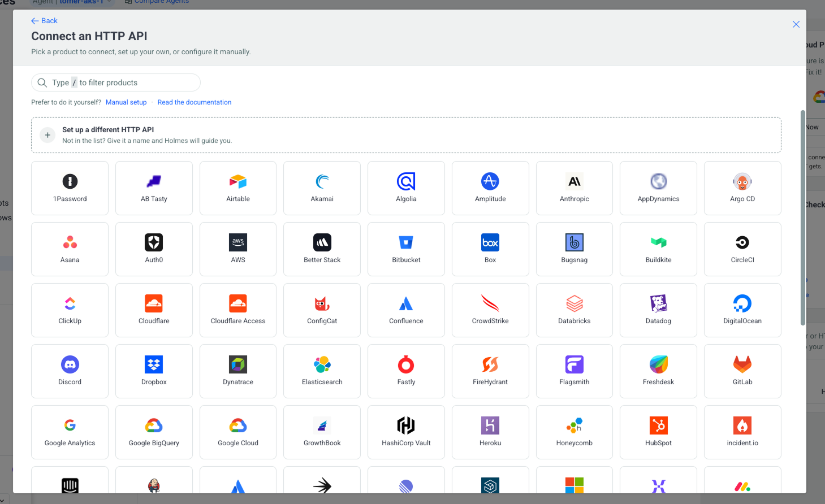
Task: Select the Databricks card
Action: pos(575,310)
